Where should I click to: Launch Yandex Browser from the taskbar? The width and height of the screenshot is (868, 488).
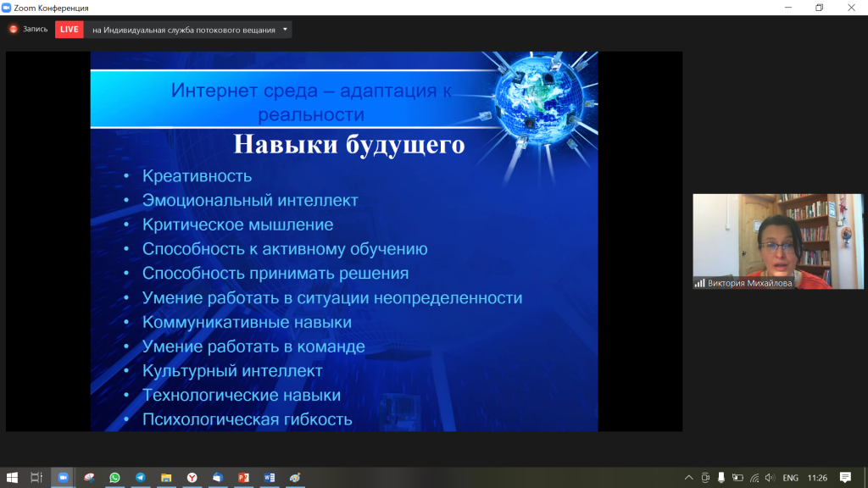point(192,478)
